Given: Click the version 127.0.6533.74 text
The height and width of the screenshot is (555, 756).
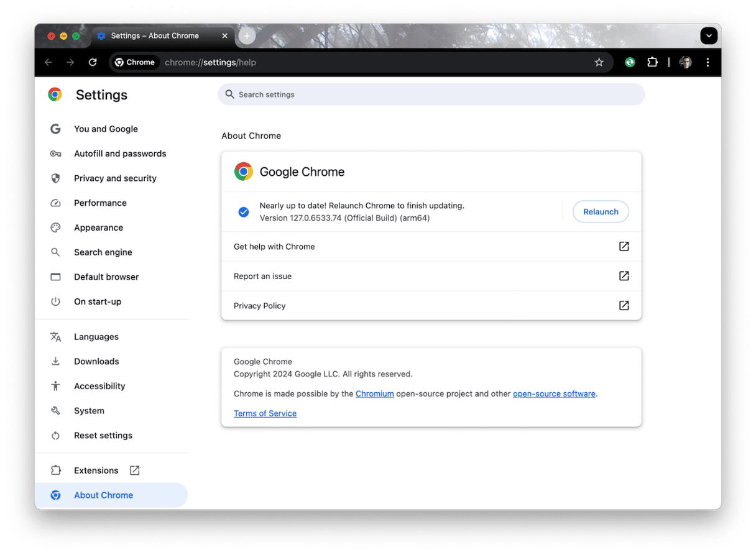Looking at the screenshot, I should click(x=344, y=218).
